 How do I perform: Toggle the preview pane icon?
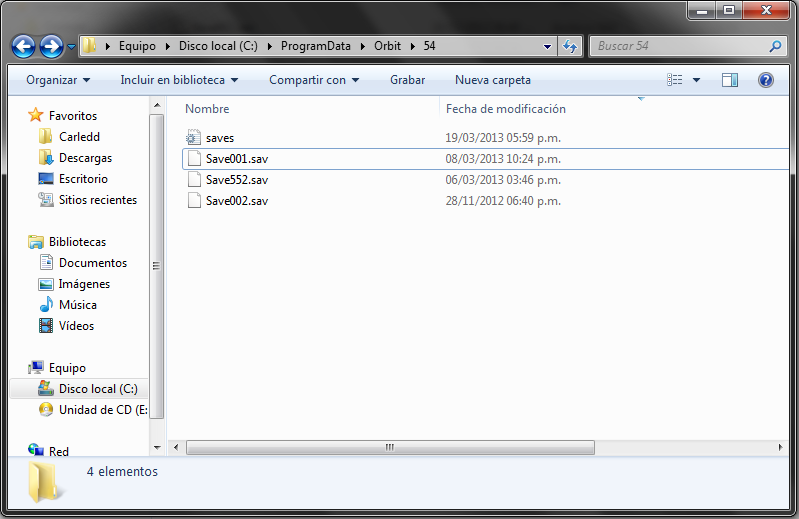point(730,80)
